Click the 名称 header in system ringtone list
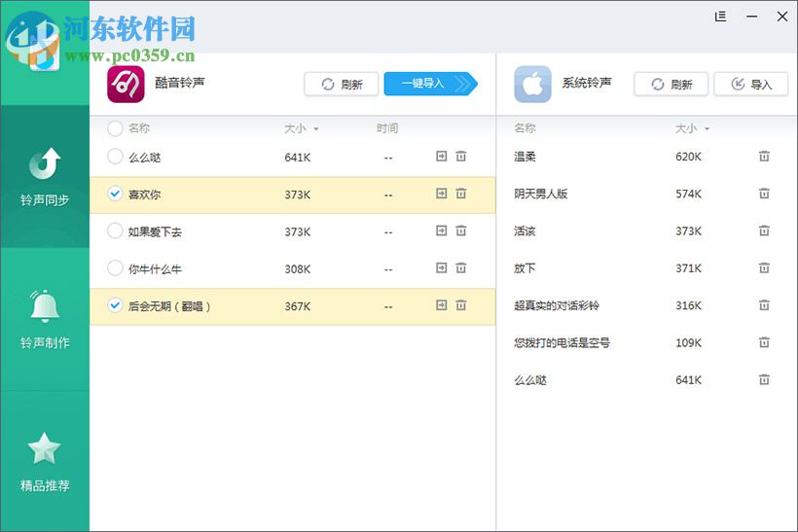This screenshot has width=798, height=532. pos(525,128)
